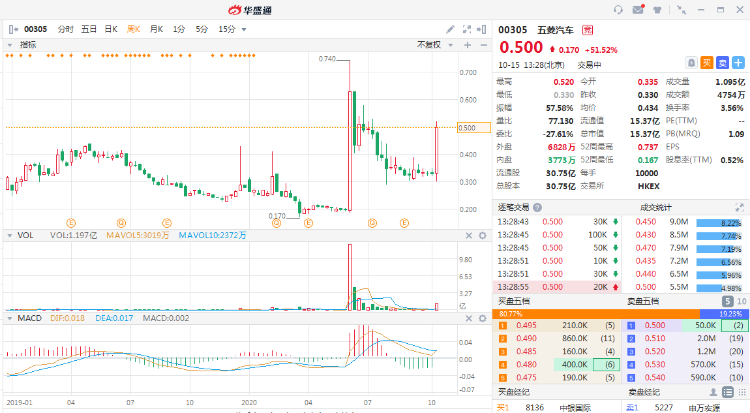This screenshot has width=750, height=413.
Task: Zoom in chart with plus button
Action: pyautogui.click(x=467, y=45)
